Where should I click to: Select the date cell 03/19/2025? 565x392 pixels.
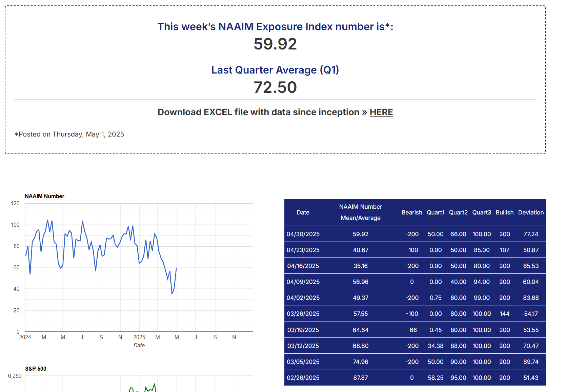303,330
